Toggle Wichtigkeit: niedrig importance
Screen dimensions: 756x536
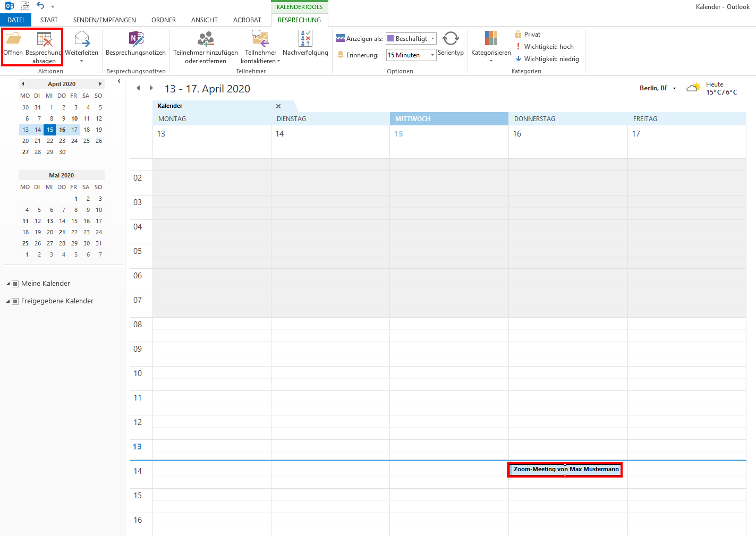[x=547, y=59]
